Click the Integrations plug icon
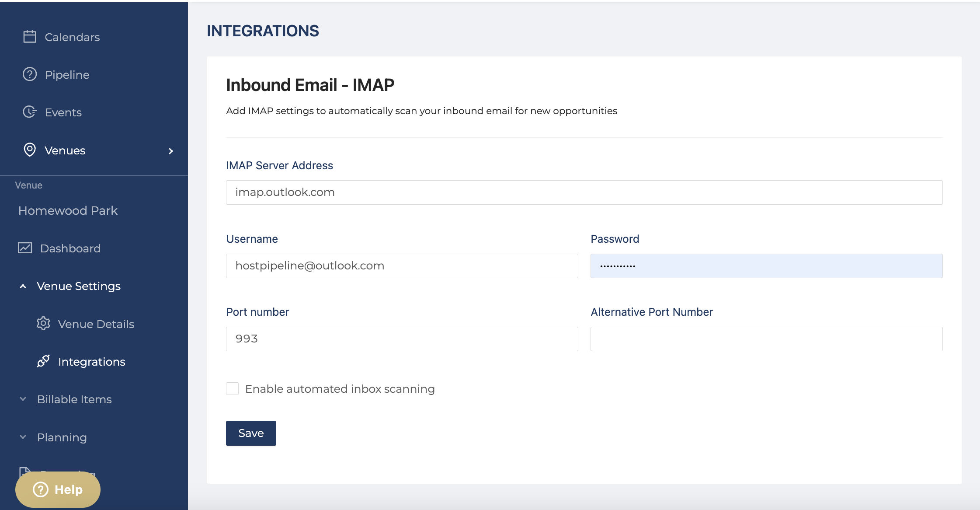980x510 pixels. (43, 361)
